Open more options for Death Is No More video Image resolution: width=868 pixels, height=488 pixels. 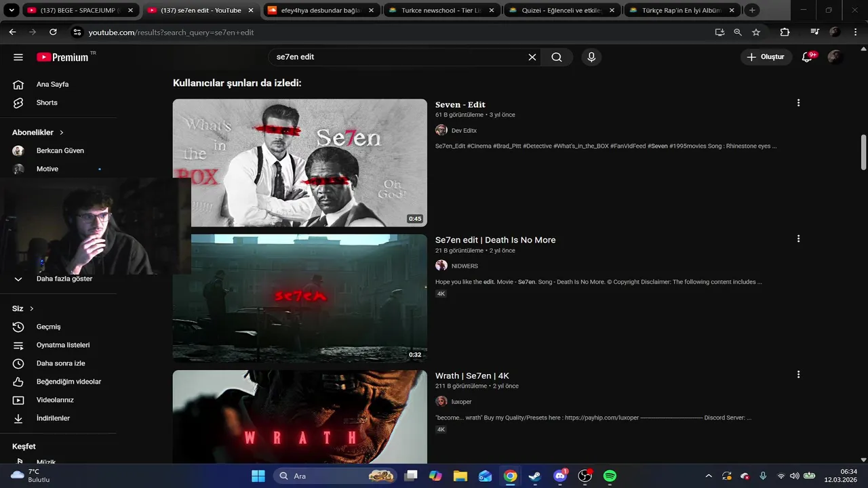tap(798, 239)
